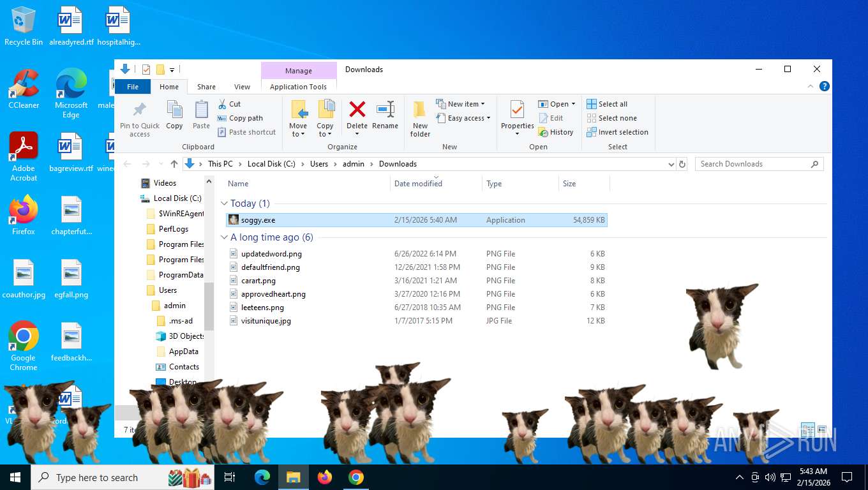868x490 pixels.
Task: Open the File menu tab
Action: pyautogui.click(x=133, y=87)
